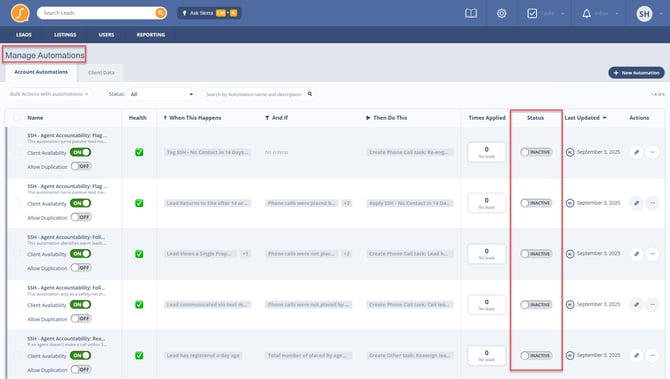Tick the select-all checkbox beside Name header
The width and height of the screenshot is (670, 379).
coord(17,118)
